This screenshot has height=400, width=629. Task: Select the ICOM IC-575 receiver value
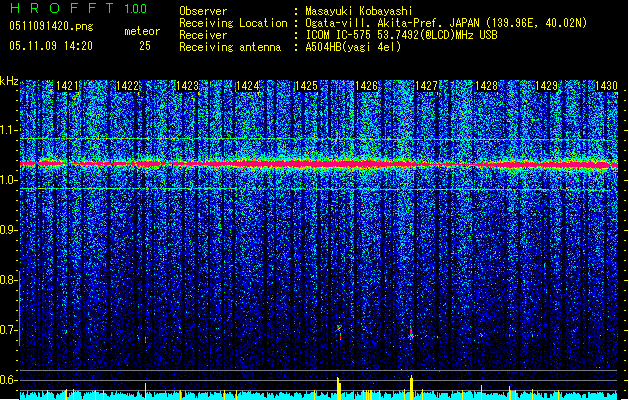(401, 35)
